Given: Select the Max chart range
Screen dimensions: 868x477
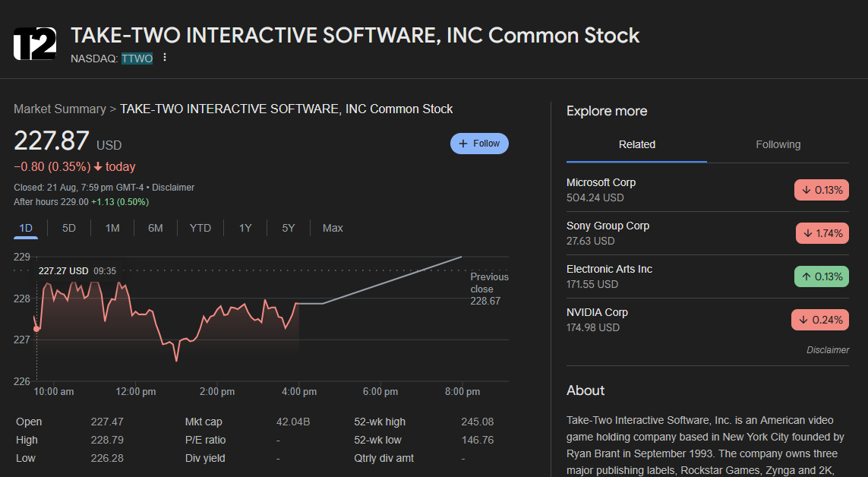Looking at the screenshot, I should tap(333, 228).
